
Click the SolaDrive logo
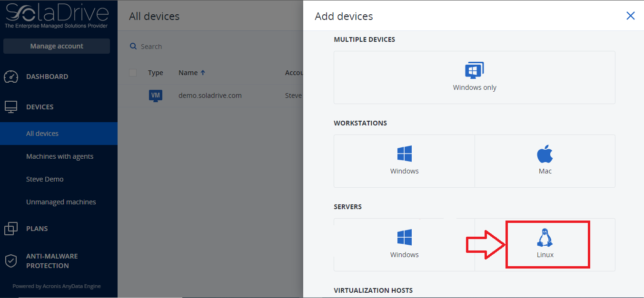click(57, 16)
